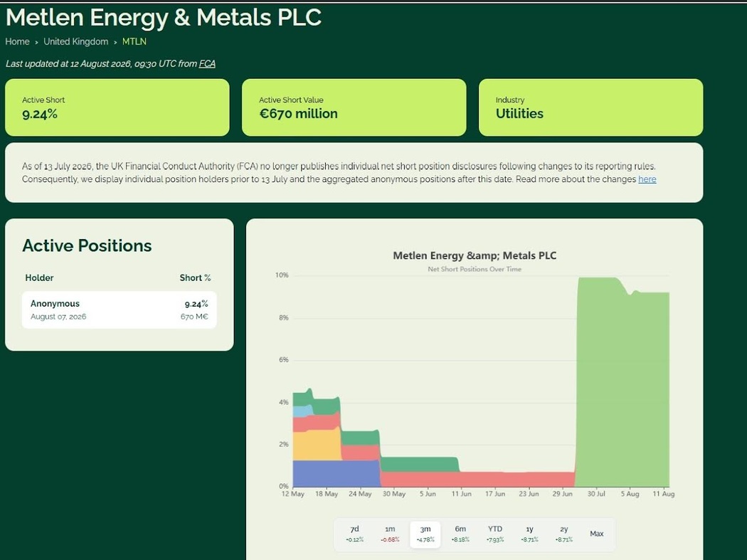Click the chart title Metlen Energy & Metals PLC
Screen dimensions: 747x560
(x=475, y=255)
